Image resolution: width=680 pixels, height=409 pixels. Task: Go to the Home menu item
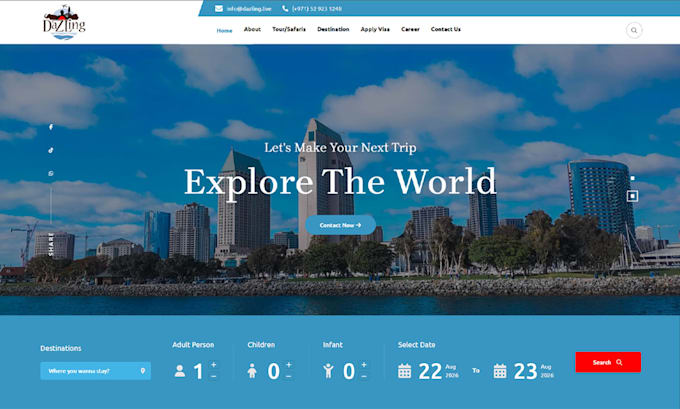[224, 30]
